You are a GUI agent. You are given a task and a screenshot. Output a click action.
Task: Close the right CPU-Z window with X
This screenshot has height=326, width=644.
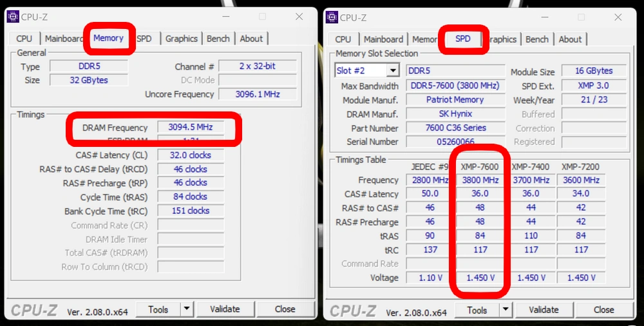(x=618, y=17)
